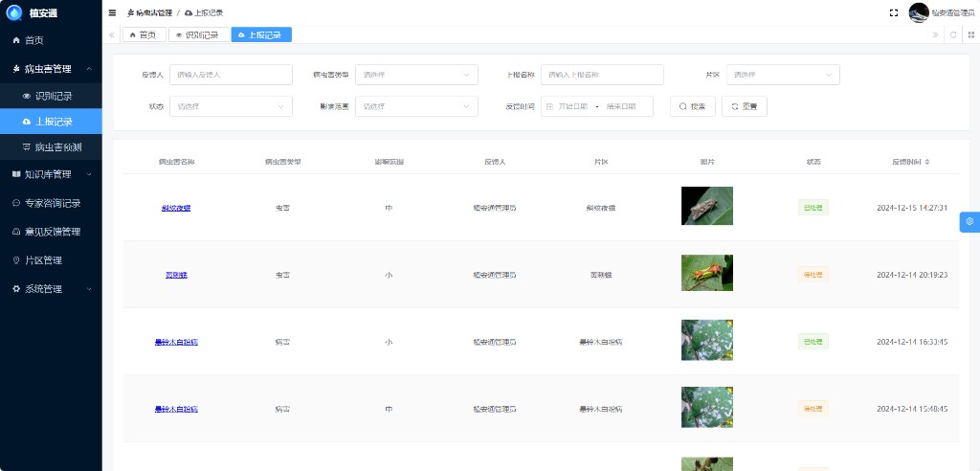The image size is (980, 471).
Task: Click 病虫害管理 in the breadcrumb
Action: pos(149,12)
